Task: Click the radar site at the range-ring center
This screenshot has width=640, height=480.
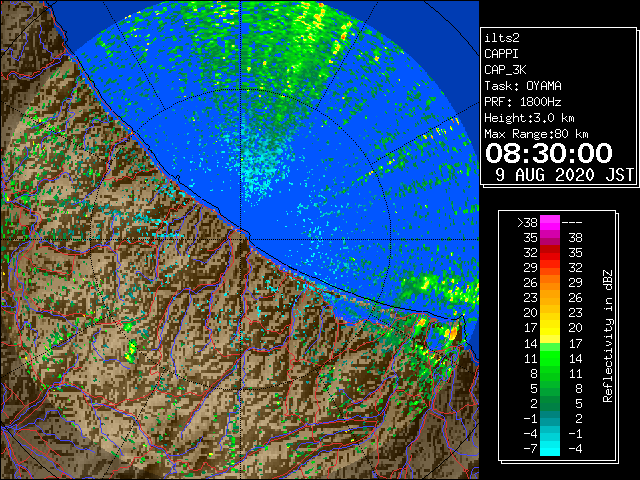Action: click(x=241, y=240)
